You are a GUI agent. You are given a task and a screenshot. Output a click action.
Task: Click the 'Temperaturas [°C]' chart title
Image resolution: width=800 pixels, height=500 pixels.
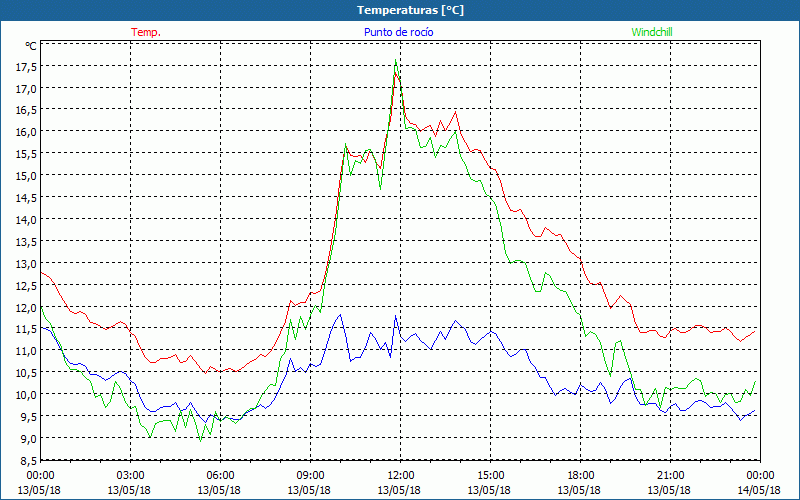pyautogui.click(x=410, y=10)
